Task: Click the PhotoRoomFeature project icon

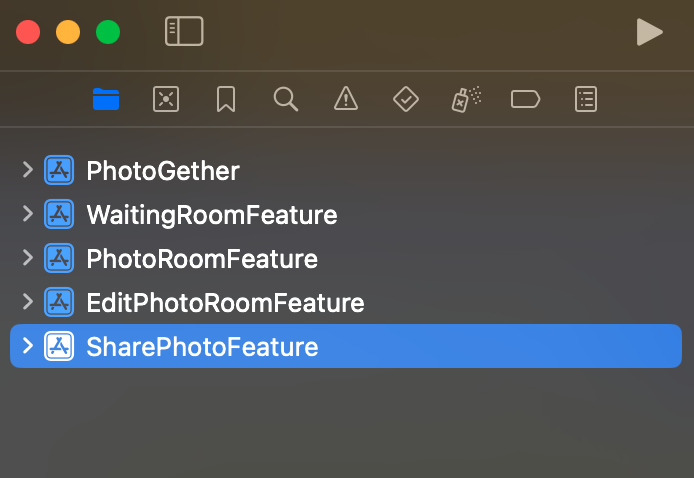Action: pyautogui.click(x=60, y=258)
